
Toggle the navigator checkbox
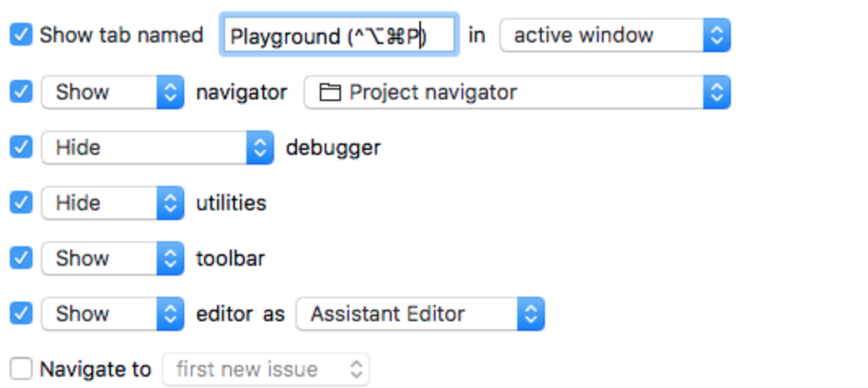(x=21, y=92)
